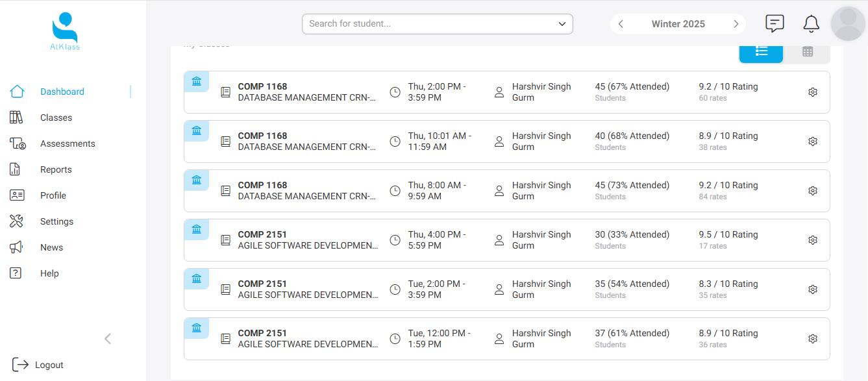Open settings gear for Tue 12:00 PM COMP 2151

point(812,339)
